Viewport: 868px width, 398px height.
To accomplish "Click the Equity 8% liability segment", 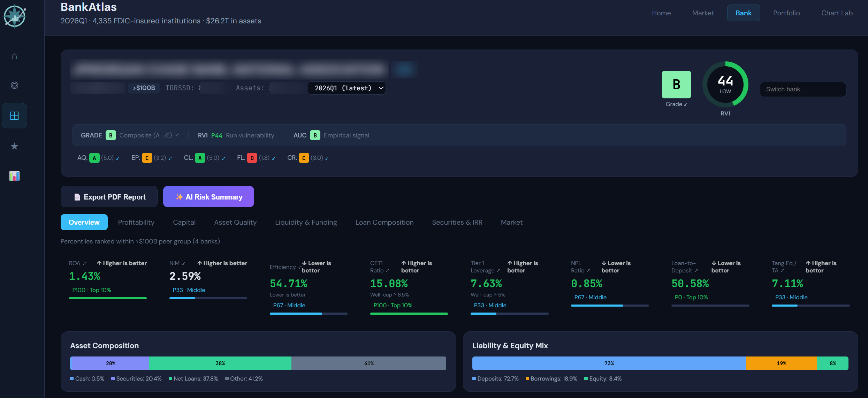I will pyautogui.click(x=833, y=363).
